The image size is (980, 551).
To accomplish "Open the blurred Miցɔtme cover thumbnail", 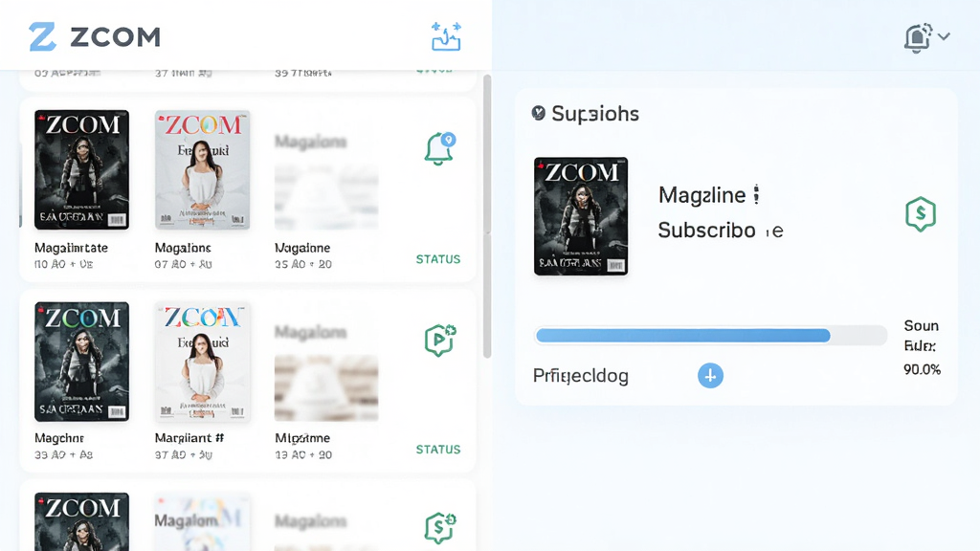I will tap(326, 387).
